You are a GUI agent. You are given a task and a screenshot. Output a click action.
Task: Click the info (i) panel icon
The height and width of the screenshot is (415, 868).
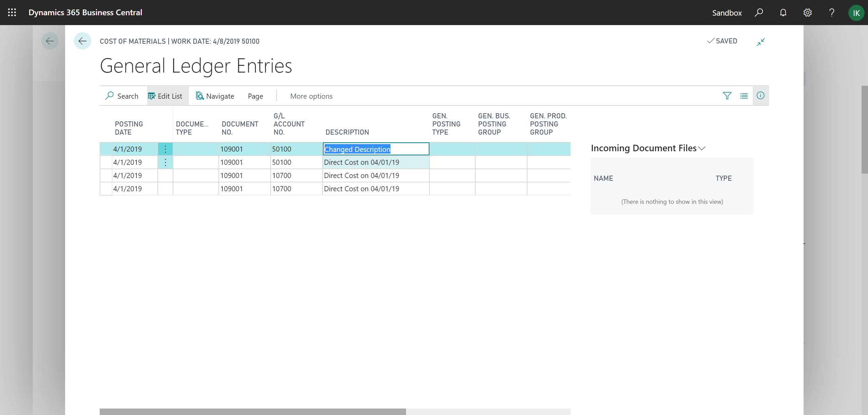tap(760, 96)
